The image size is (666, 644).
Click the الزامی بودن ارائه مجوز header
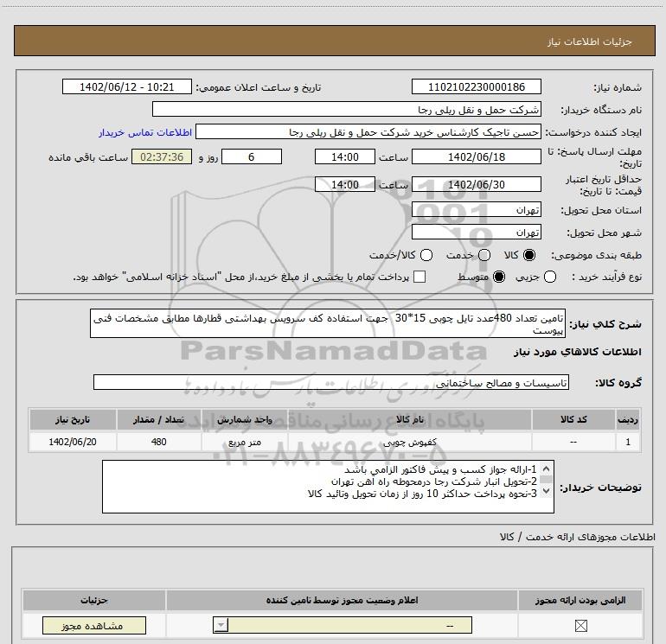click(x=580, y=600)
